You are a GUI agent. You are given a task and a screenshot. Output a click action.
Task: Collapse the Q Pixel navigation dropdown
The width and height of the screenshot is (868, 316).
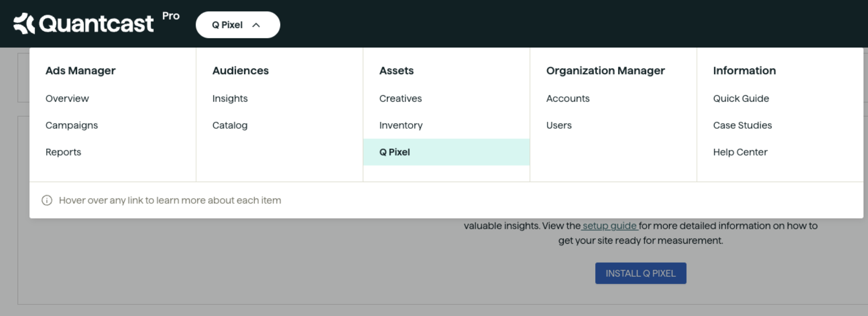click(237, 25)
